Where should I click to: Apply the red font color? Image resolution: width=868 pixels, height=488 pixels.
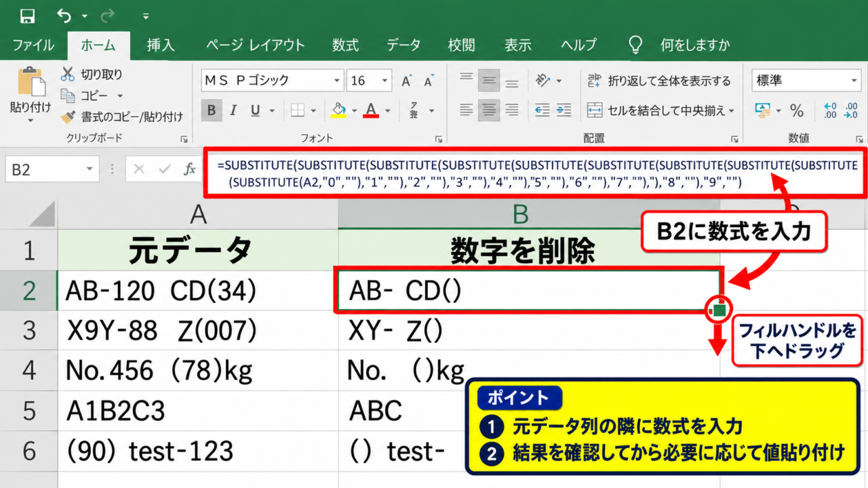point(370,110)
